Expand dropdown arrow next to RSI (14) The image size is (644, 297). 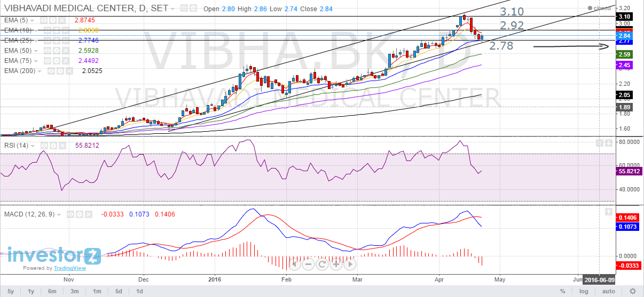pos(33,146)
